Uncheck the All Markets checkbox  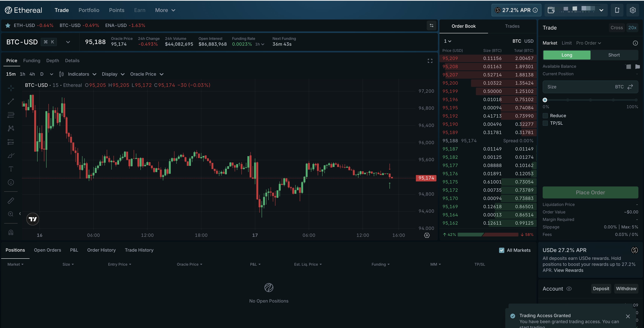click(502, 250)
